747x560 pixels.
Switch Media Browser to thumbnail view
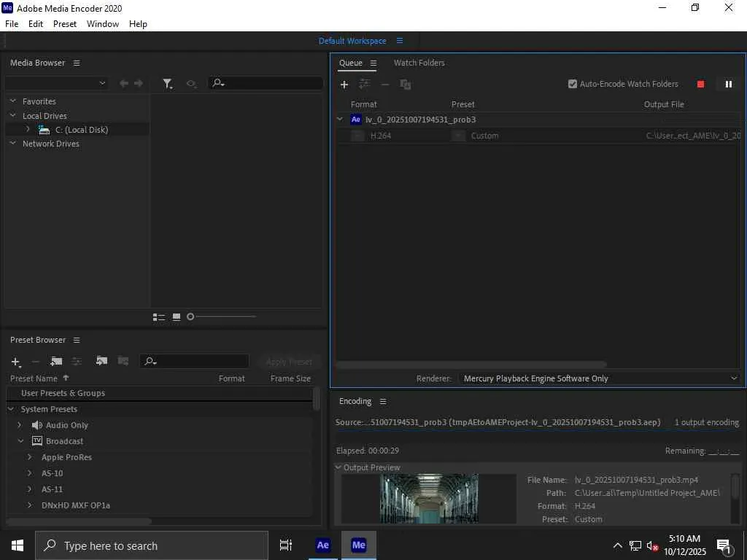click(177, 317)
